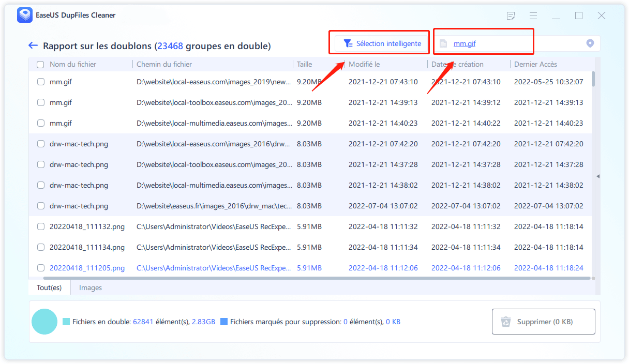Open the feedback note icon in title bar
Screen dimensions: 629x364
click(511, 16)
